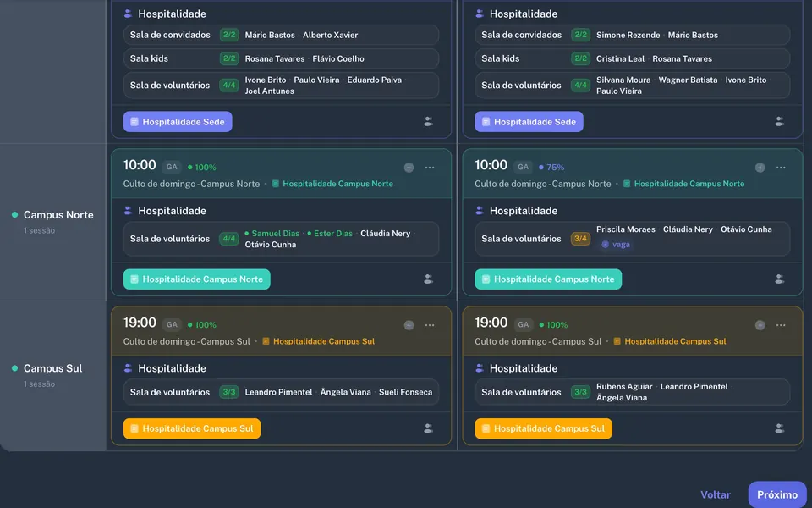The width and height of the screenshot is (812, 508).
Task: Open the Hospitalidade Campus Sul header link in Sueli Fonseca's card
Action: pos(319,341)
